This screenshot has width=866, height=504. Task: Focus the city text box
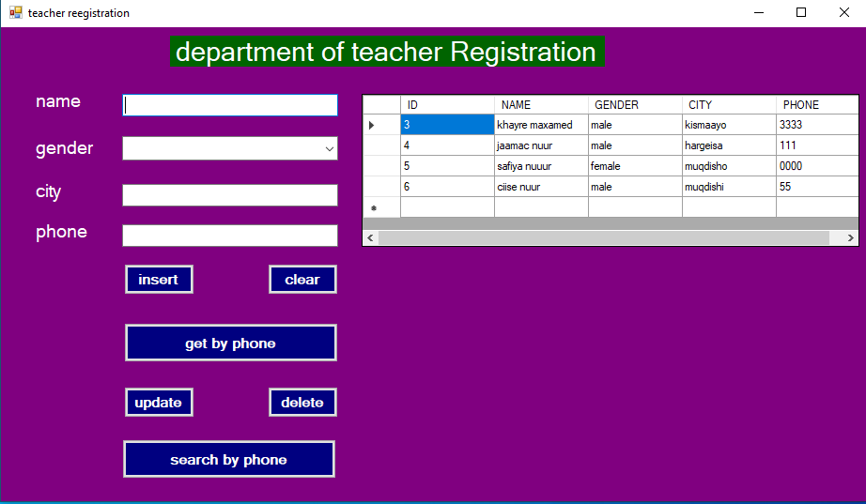pyautogui.click(x=230, y=195)
